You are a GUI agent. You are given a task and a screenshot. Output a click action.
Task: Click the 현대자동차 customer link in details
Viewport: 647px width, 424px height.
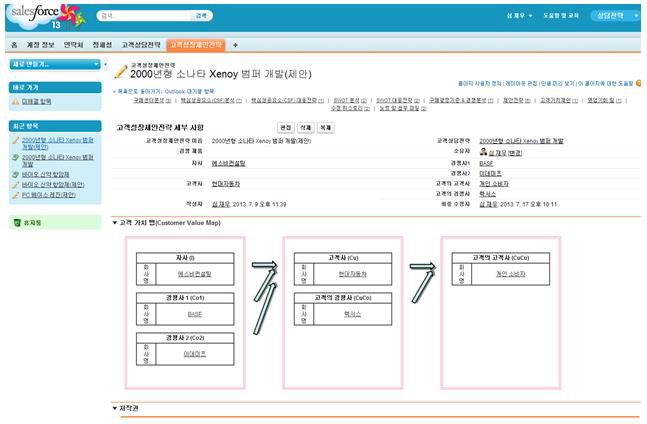click(x=226, y=184)
